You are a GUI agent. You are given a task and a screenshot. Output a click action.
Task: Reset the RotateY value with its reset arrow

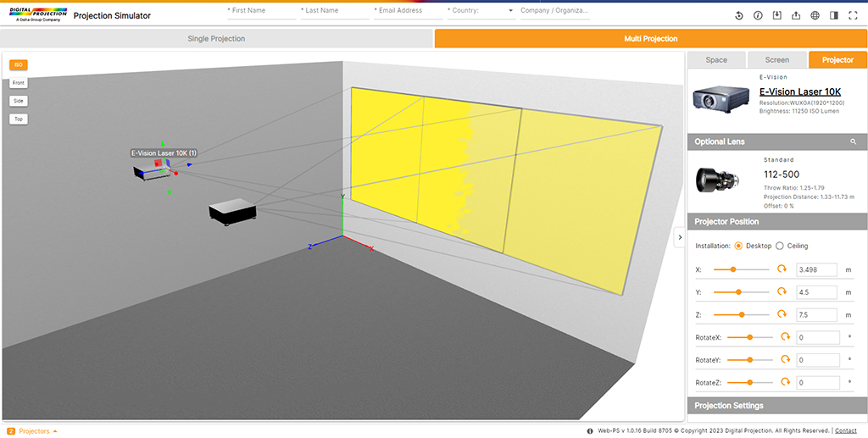coord(785,359)
